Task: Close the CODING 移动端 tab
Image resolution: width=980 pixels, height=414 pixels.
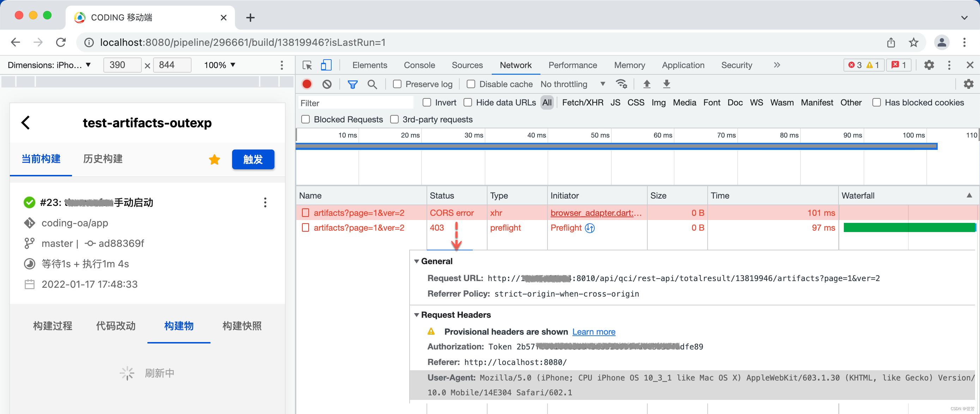Action: [224, 18]
